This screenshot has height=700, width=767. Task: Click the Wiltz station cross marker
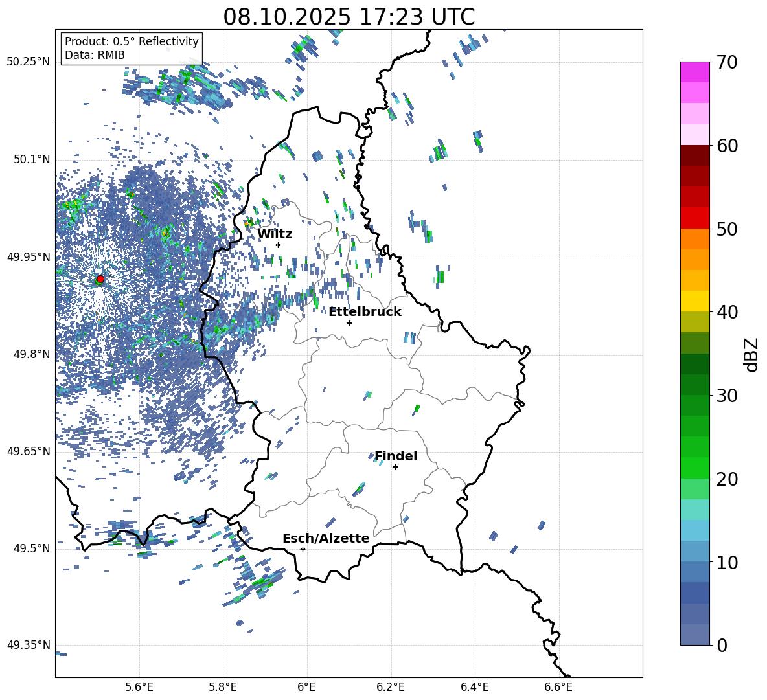point(278,245)
